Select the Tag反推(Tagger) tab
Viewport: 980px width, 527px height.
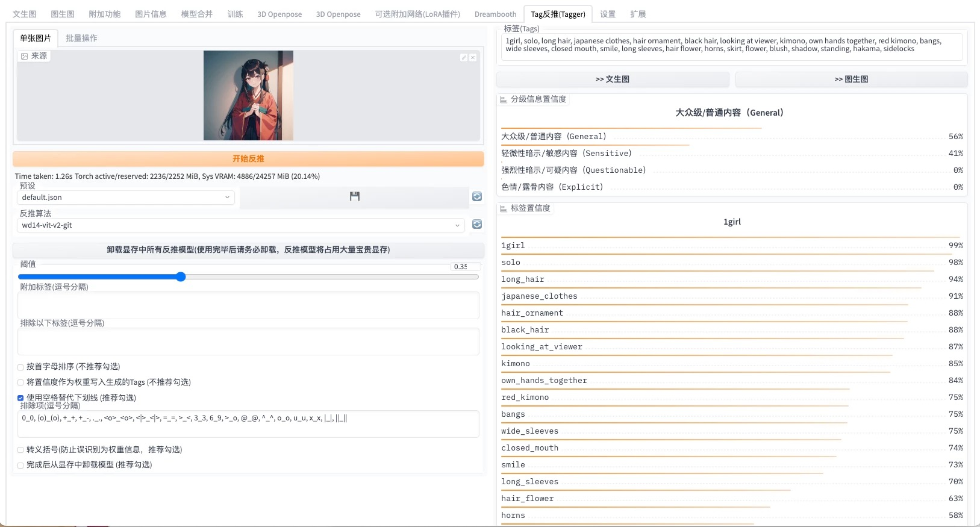point(558,14)
